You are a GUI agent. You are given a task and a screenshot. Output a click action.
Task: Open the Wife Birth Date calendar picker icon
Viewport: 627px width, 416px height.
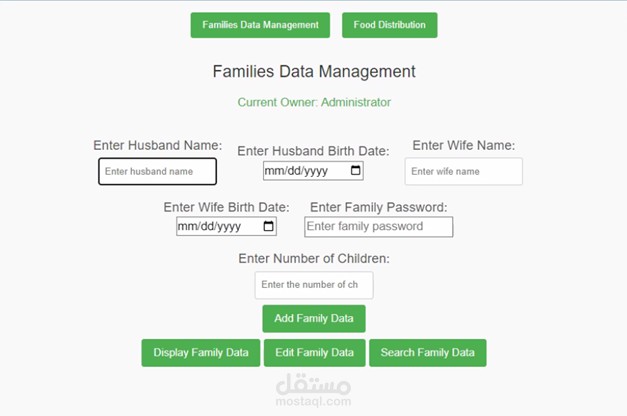[268, 226]
